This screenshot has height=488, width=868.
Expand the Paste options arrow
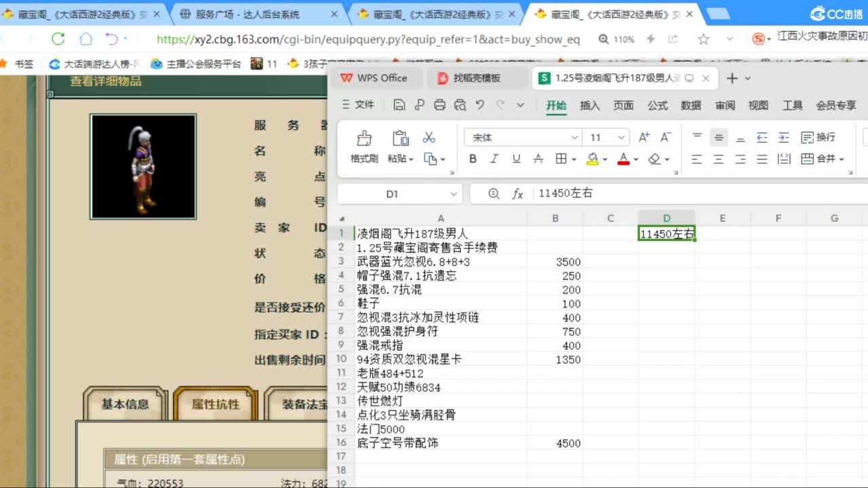(411, 159)
